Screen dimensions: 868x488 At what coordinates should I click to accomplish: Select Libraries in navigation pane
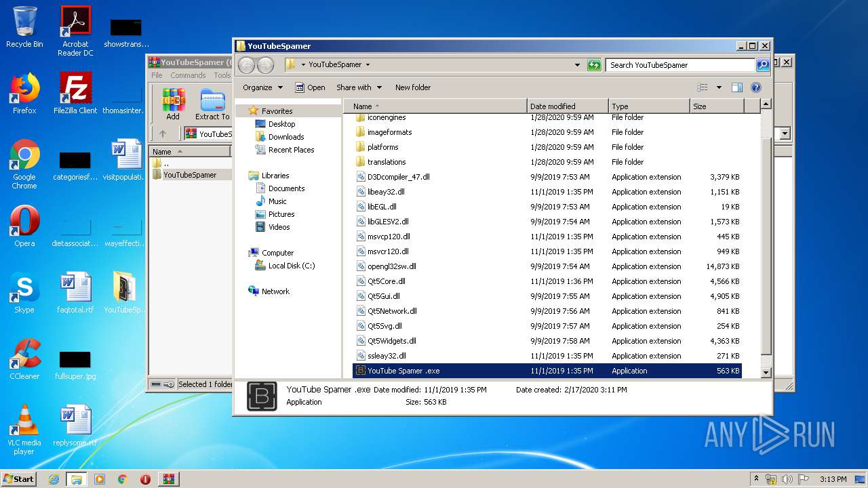click(275, 176)
